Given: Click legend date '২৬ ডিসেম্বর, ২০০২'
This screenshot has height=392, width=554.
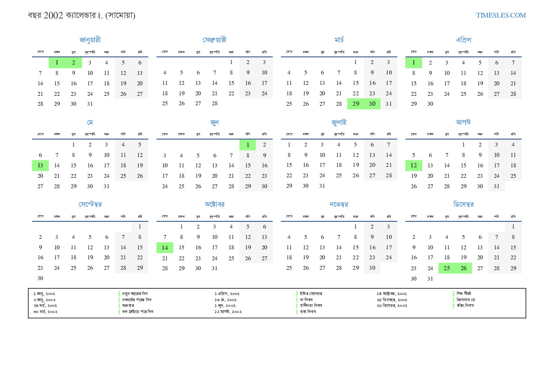Looking at the screenshot, I should click(x=392, y=306).
